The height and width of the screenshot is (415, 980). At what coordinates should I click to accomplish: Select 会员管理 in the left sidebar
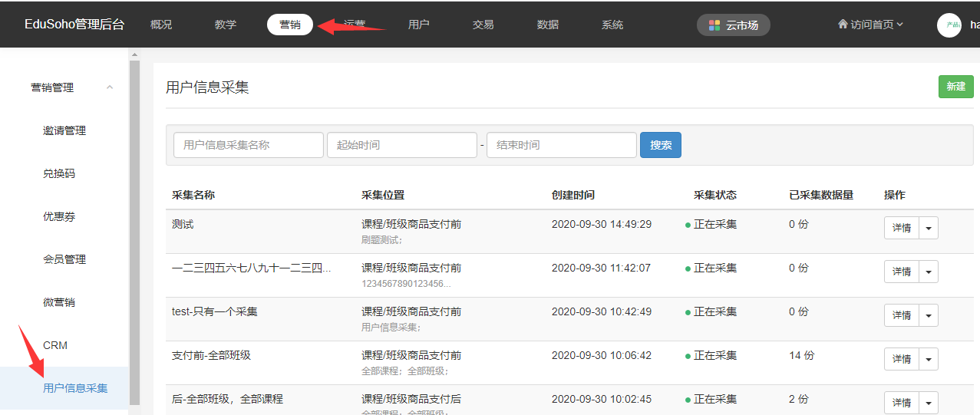coord(64,259)
